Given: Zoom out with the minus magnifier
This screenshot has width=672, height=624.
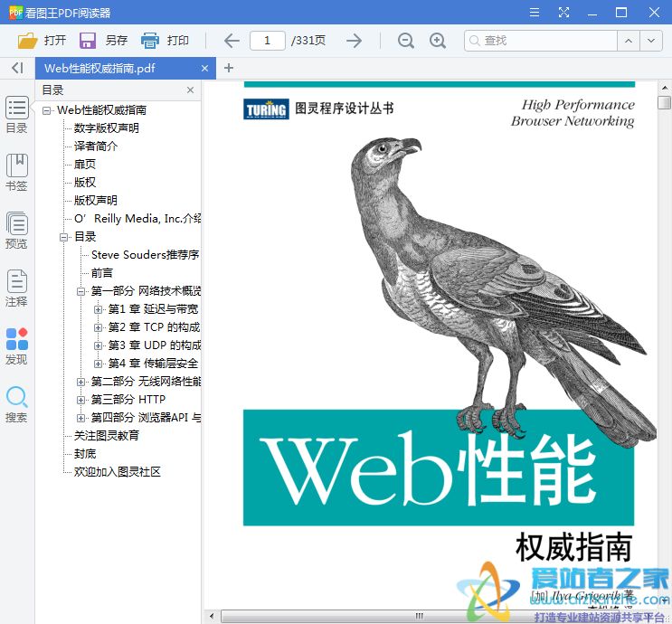Looking at the screenshot, I should coord(405,41).
